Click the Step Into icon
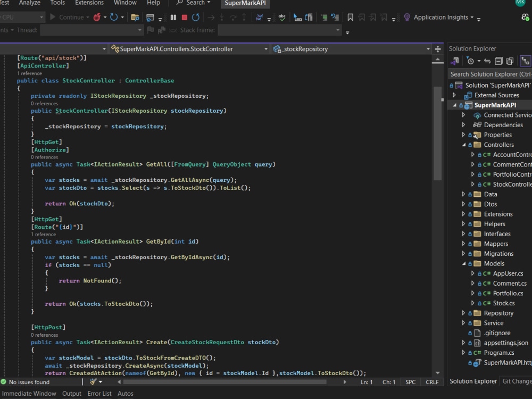 pyautogui.click(x=221, y=18)
